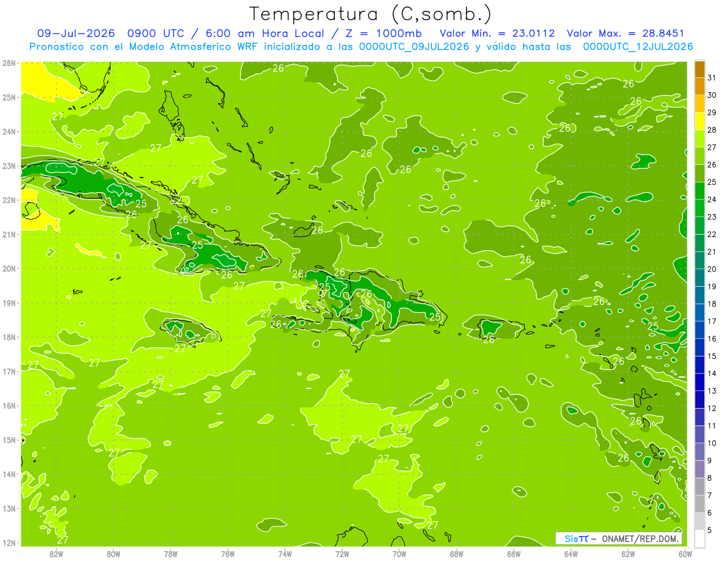
Task: Click the 'Temperatura (C,somb.)' title
Action: click(371, 14)
